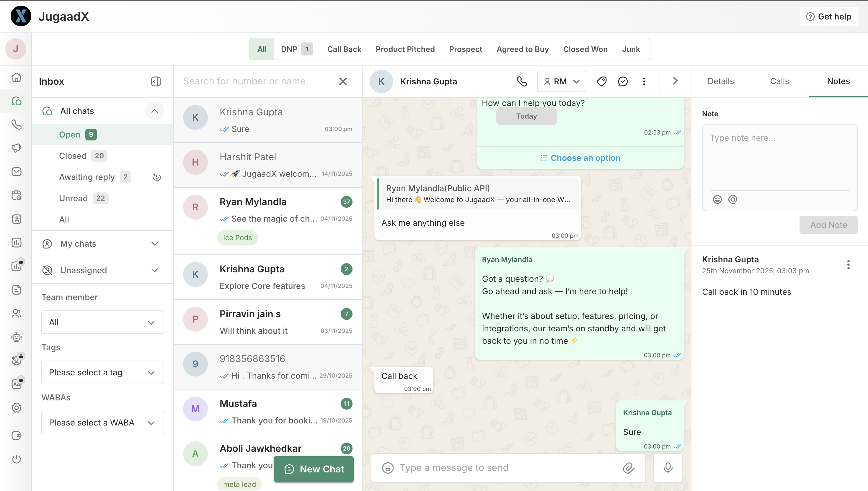Click the New Chat button
The width and height of the screenshot is (868, 491).
[x=314, y=469]
